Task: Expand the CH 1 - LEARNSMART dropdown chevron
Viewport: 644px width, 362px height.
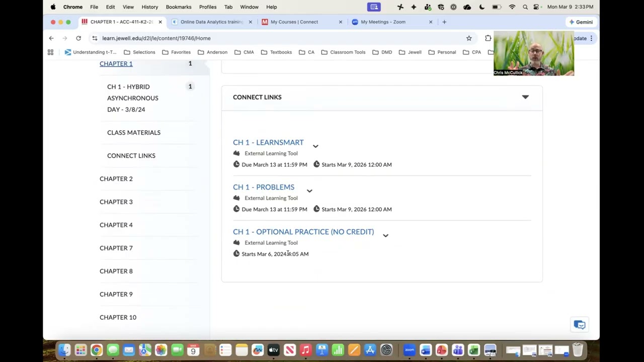Action: pos(315,146)
